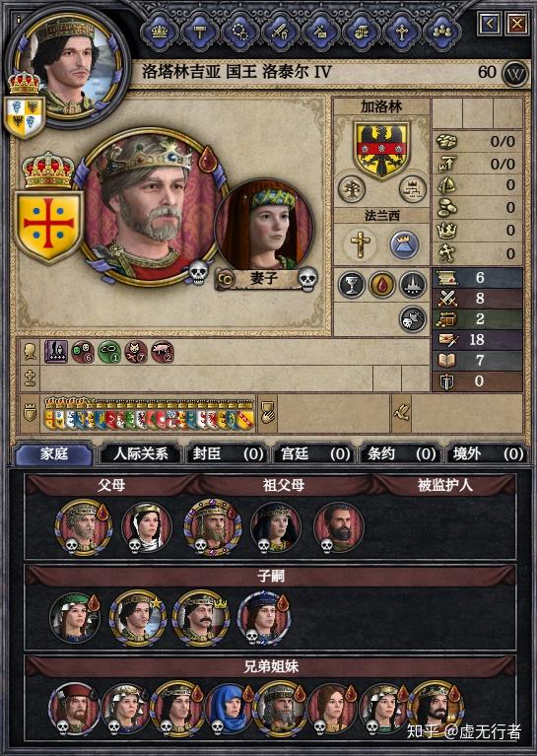
Task: Open the crown realm menu icon
Action: coord(159,32)
